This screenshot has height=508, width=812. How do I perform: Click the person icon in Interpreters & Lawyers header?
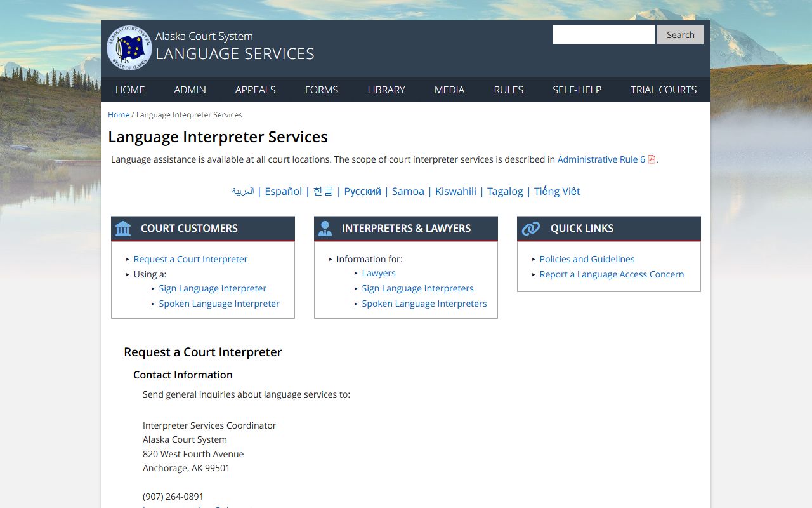point(325,229)
